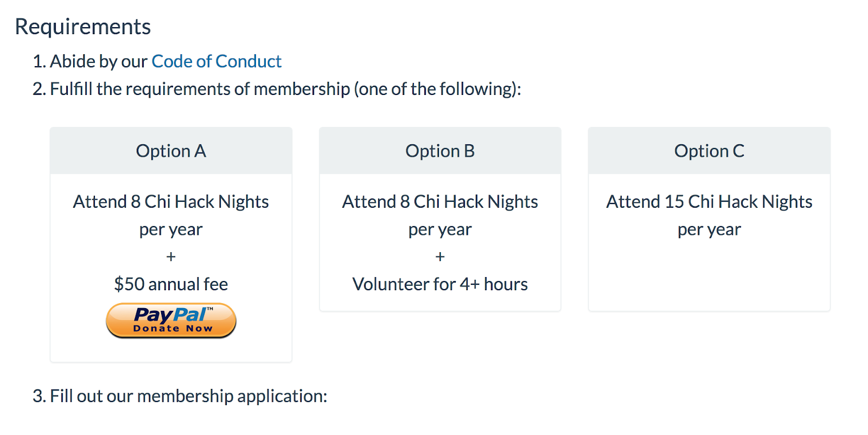Click Attend 8 Chi Hack Nights in Option B

coord(440,202)
